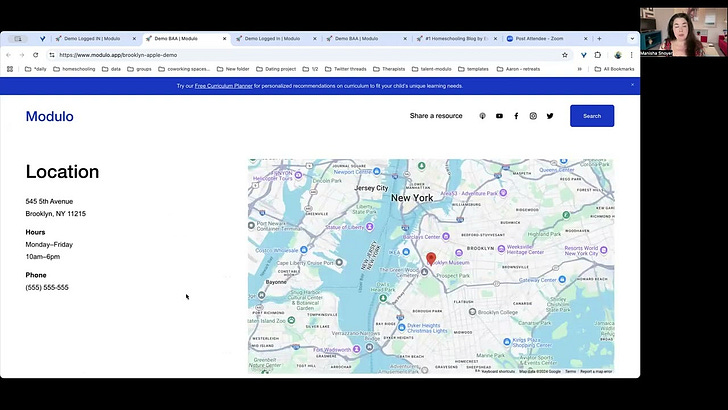Open the coworking spaces bookmarks folder
The image size is (728, 410).
[184, 69]
